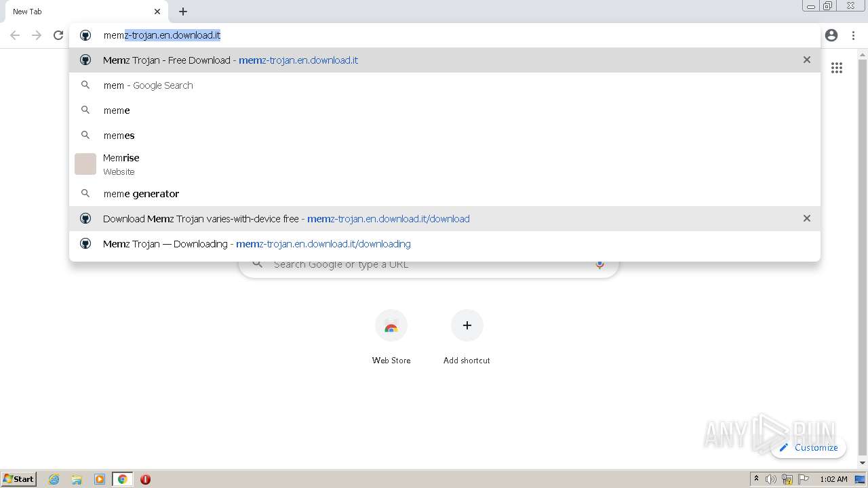Remove the Memz Trojan Free Download suggestion

(x=807, y=60)
